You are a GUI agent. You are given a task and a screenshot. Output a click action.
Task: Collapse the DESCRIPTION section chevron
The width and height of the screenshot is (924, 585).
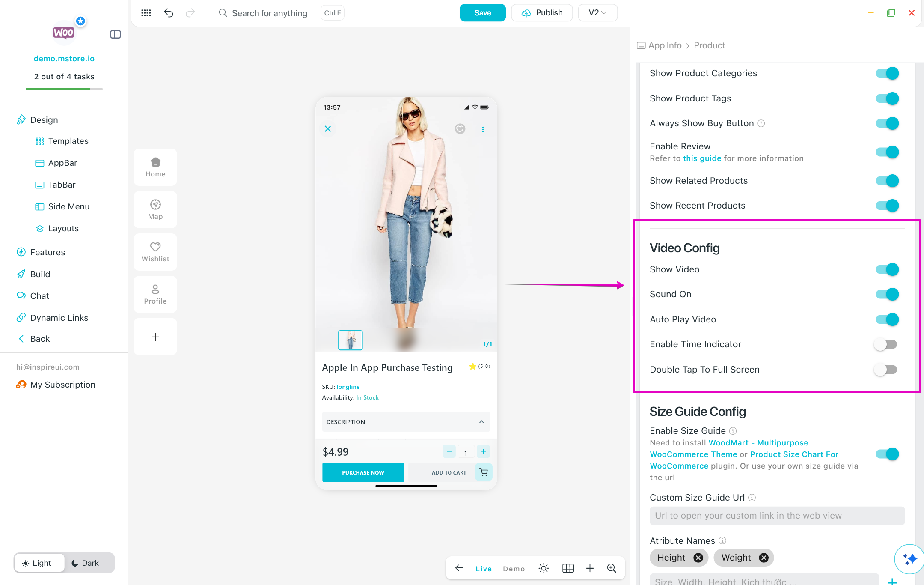[x=481, y=422]
